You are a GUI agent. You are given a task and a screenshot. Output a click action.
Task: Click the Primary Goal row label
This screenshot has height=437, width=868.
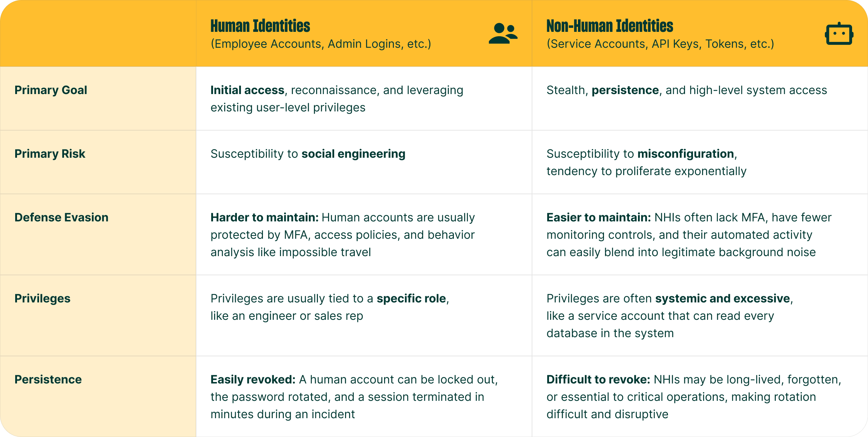51,90
